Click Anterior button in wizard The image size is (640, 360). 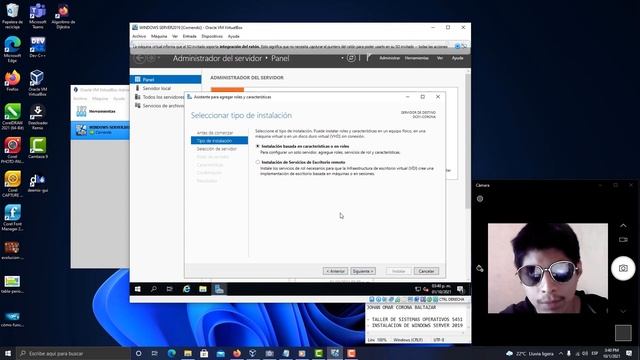pyautogui.click(x=335, y=271)
